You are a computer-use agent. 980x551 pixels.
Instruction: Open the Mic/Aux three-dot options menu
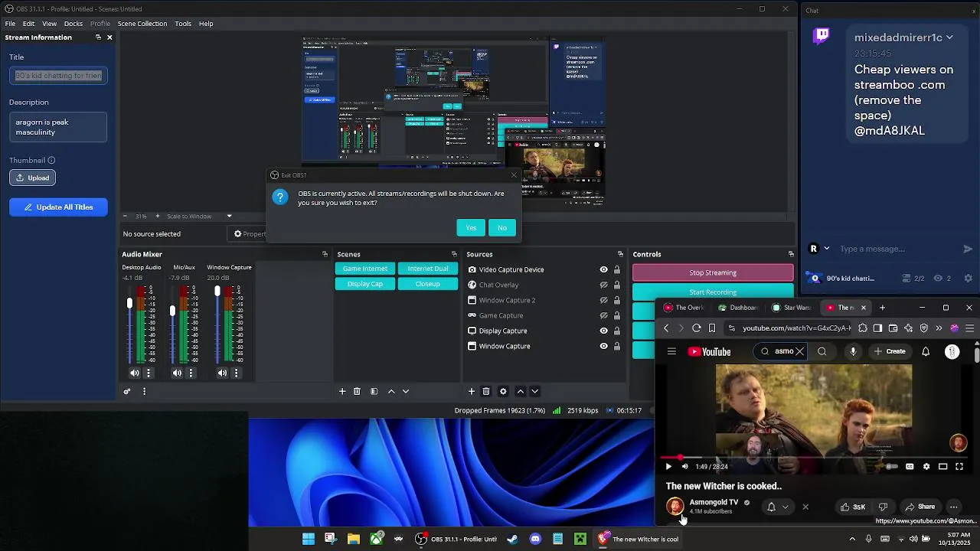click(x=191, y=373)
